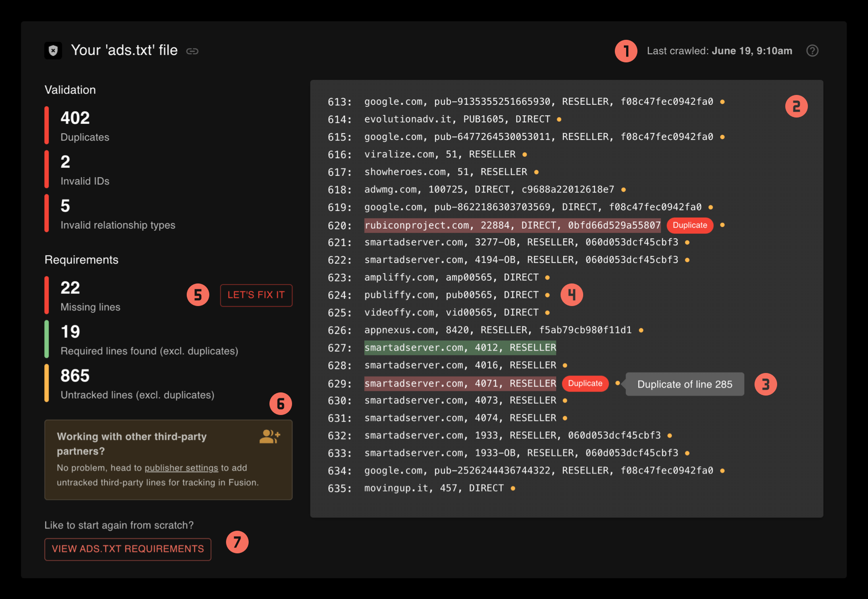Click the orange dot after viralize.com line

[x=524, y=155]
